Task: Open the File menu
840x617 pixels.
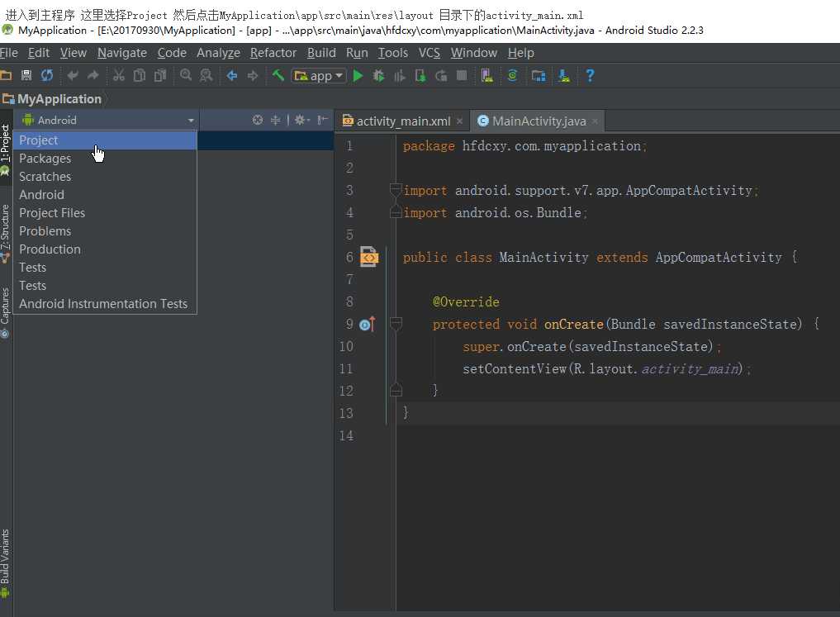Action: (8, 53)
